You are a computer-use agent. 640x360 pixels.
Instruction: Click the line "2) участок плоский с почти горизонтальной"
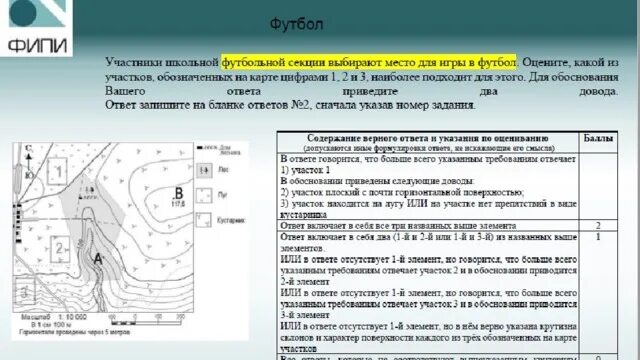tap(402, 192)
